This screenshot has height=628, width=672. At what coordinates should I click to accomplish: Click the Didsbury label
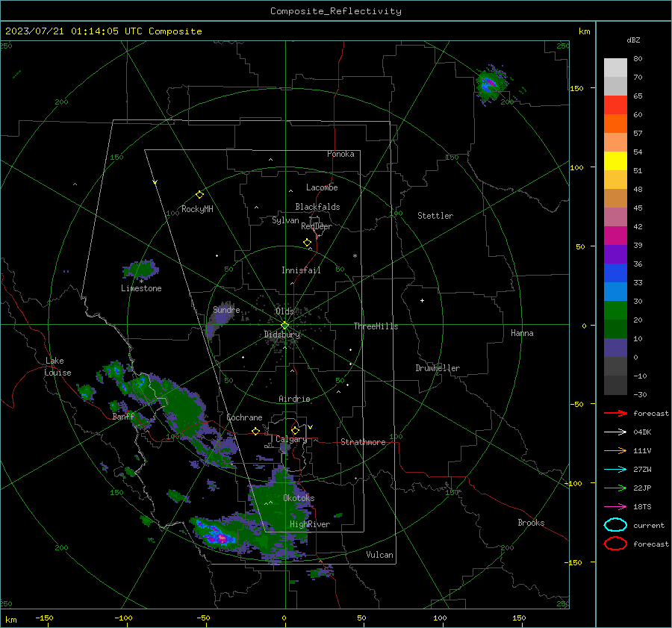coord(281,335)
